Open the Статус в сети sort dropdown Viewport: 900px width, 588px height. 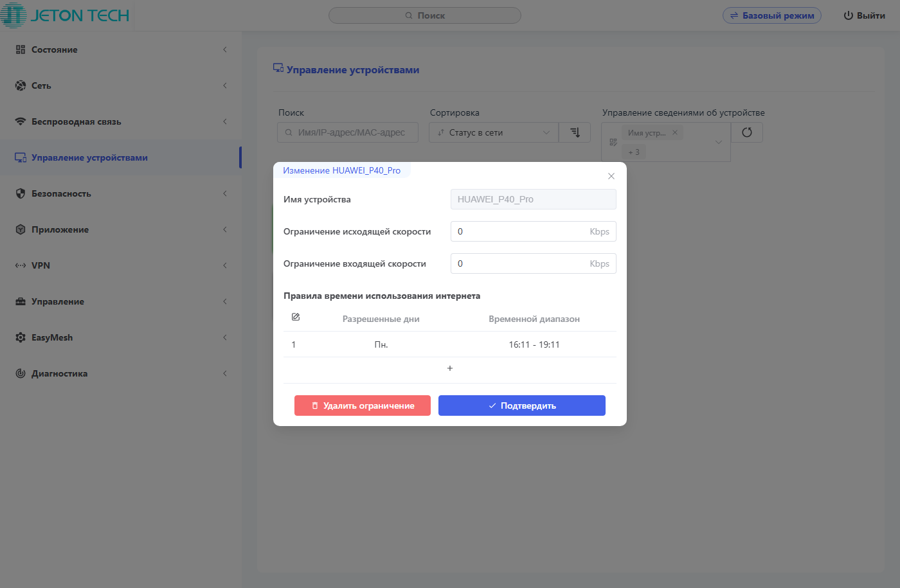pos(493,132)
